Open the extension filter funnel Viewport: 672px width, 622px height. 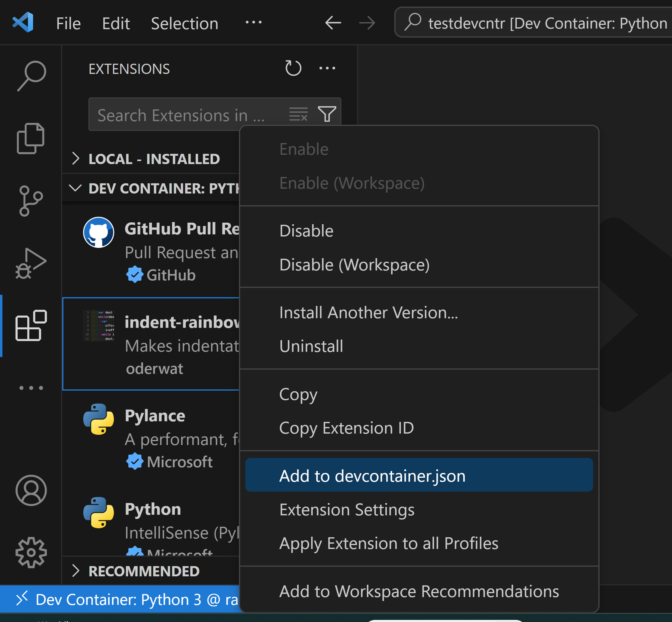pyautogui.click(x=327, y=114)
